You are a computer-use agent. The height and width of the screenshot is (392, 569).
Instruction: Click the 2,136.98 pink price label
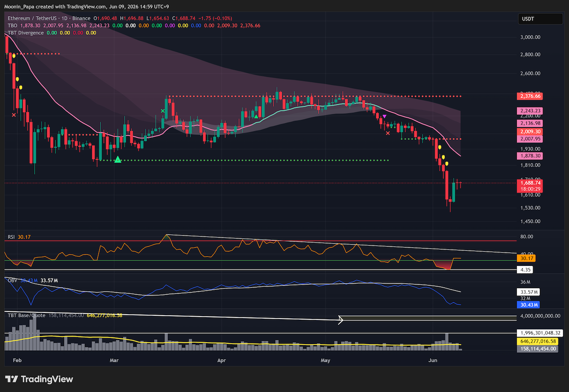point(530,123)
